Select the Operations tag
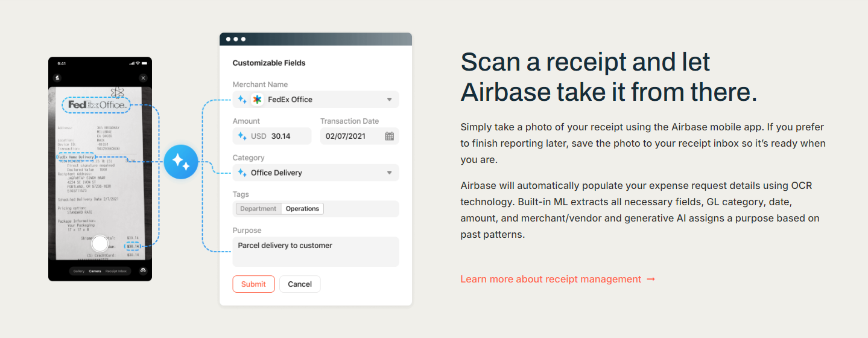Screen dimensions: 868x338 pyautogui.click(x=302, y=209)
